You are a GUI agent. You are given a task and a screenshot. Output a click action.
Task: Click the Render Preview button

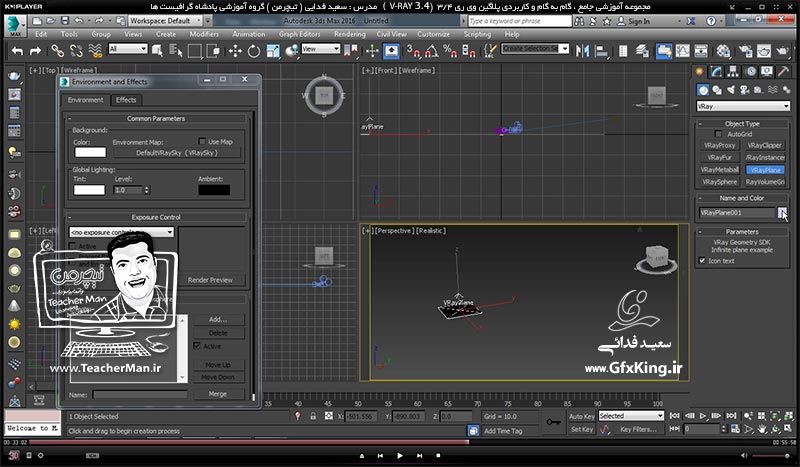[210, 280]
